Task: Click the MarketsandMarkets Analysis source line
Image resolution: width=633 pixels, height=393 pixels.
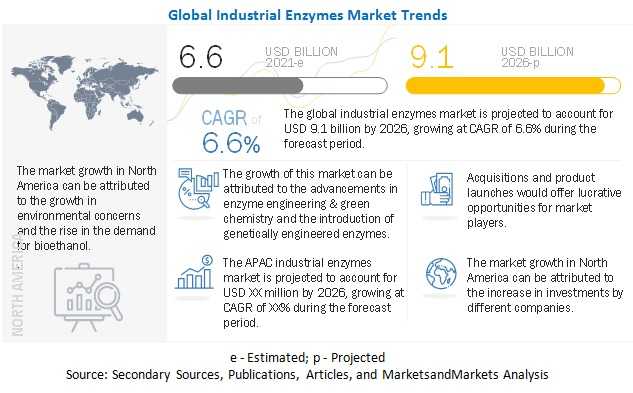Action: click(x=307, y=374)
